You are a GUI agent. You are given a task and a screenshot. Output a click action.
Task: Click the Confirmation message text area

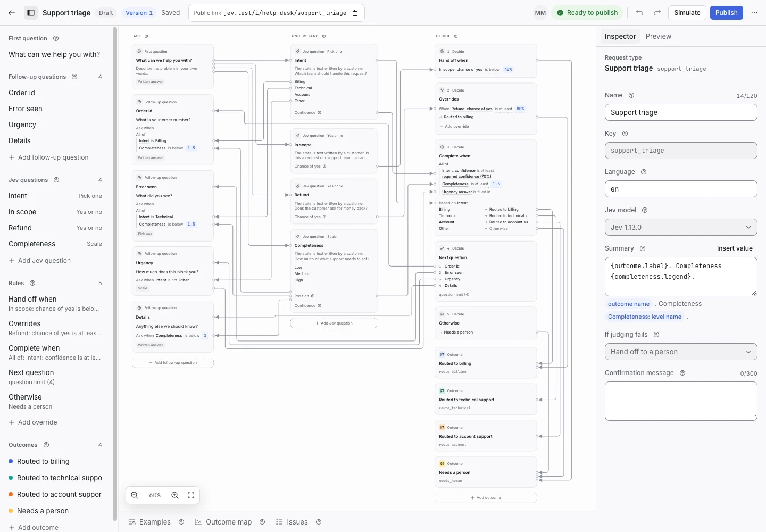[x=681, y=401]
